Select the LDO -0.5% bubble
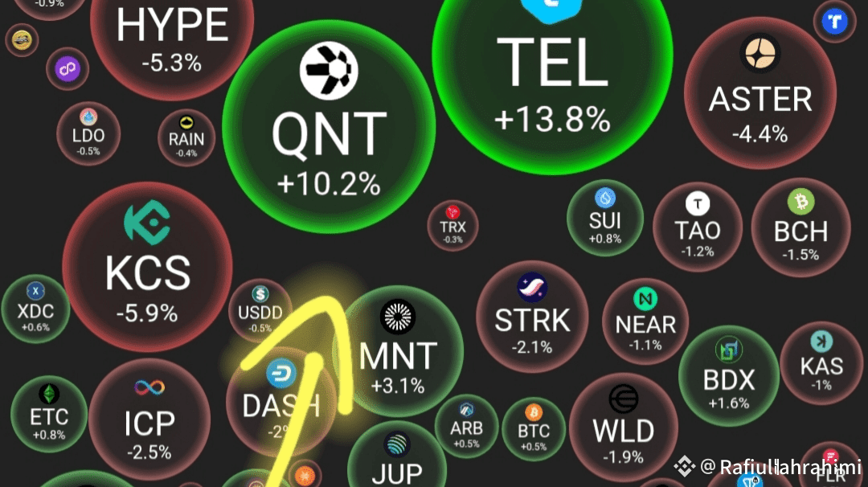The width and height of the screenshot is (868, 487). [x=88, y=133]
